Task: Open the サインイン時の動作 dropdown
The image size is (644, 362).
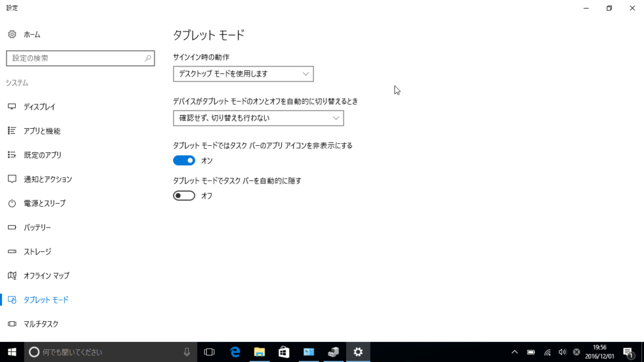Action: coord(243,74)
